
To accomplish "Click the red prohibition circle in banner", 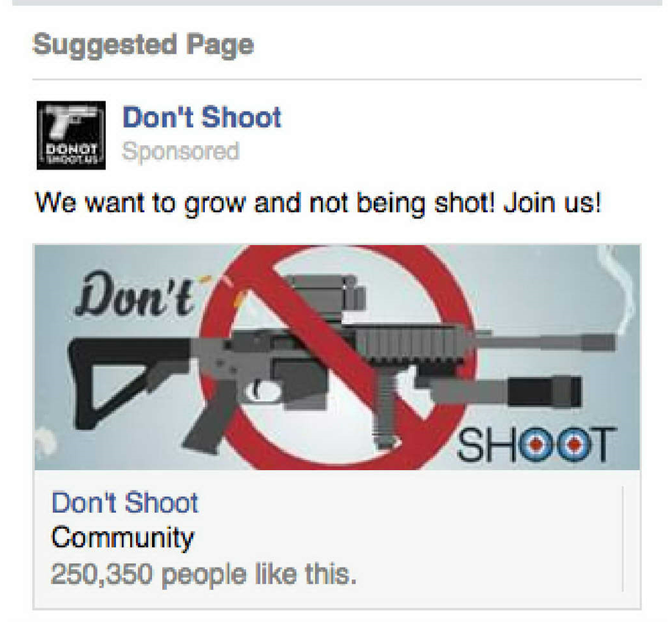I will tap(338, 358).
